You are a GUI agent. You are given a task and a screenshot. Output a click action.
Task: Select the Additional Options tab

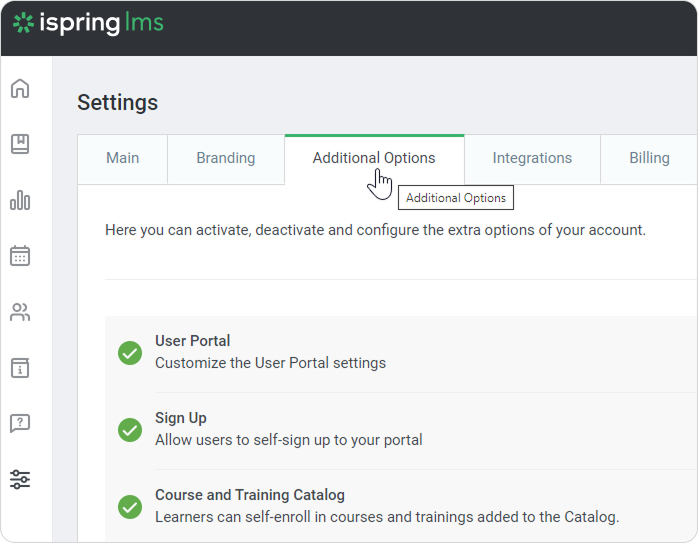373,158
